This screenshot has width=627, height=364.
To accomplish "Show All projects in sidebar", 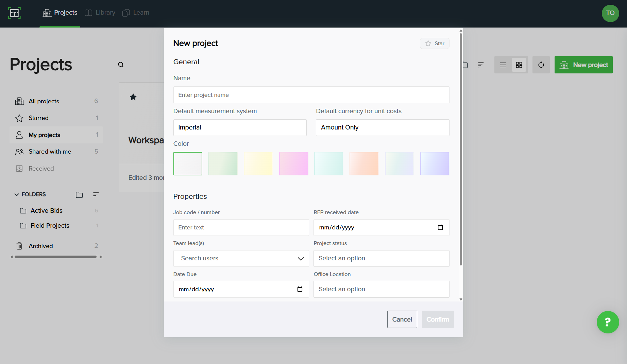I will [56, 101].
